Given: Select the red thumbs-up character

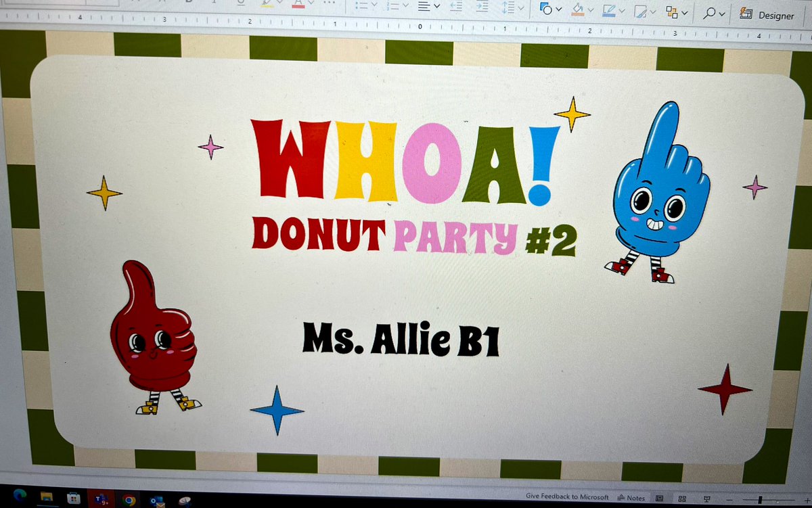Looking at the screenshot, I should coord(154,338).
